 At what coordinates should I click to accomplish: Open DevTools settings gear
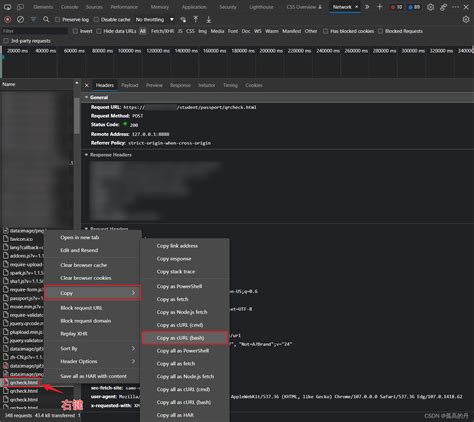pos(430,7)
